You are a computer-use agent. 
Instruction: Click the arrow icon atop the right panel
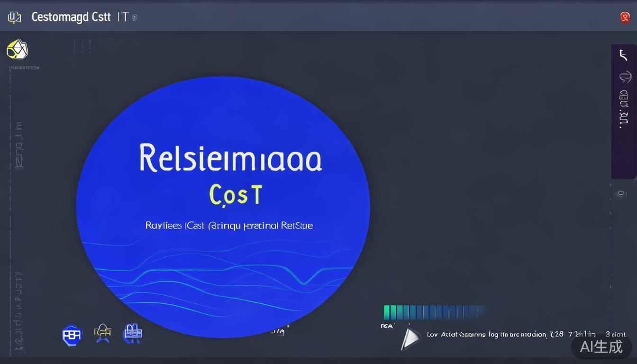(x=623, y=55)
